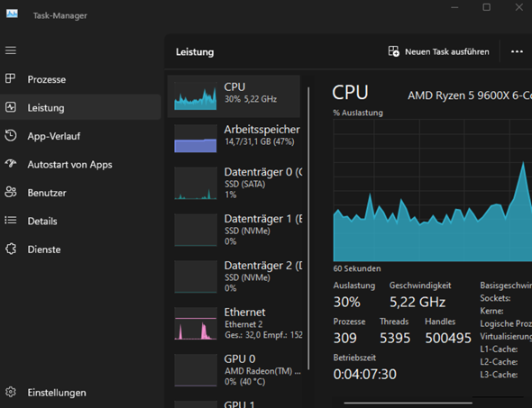Screen dimensions: 532x408
Task: Open the Details page
Action: coord(80,221)
